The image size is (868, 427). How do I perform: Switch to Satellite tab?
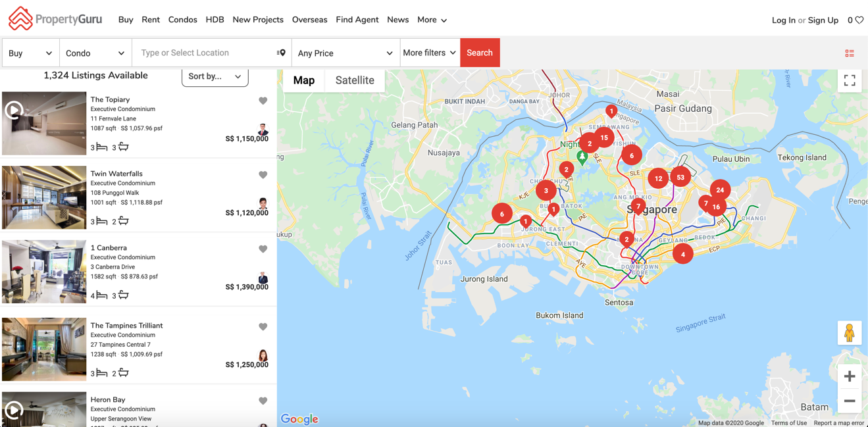[355, 80]
